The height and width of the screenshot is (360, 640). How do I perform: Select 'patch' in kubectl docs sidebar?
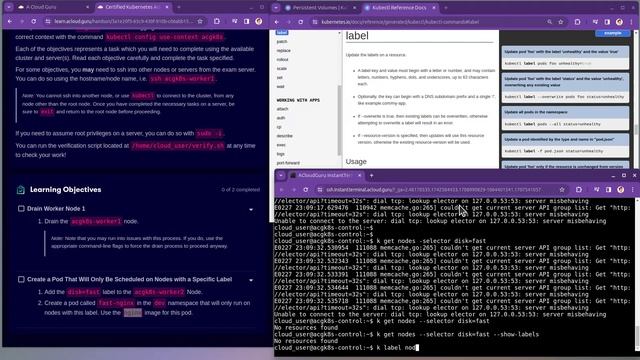282,41
